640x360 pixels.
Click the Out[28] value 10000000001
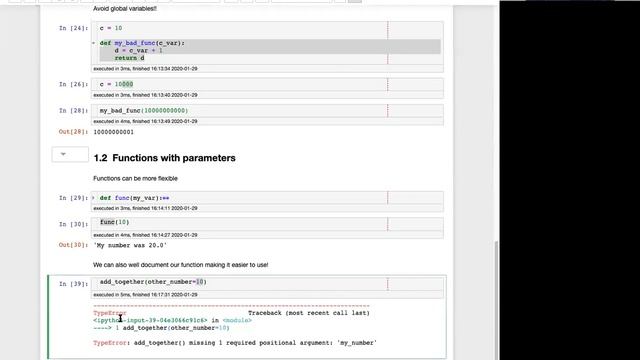(113, 132)
